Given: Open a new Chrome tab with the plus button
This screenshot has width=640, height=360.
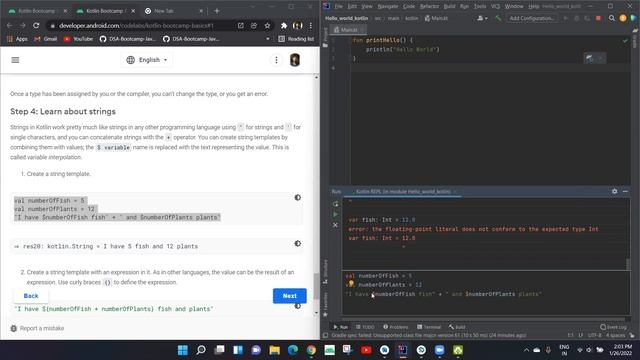Looking at the screenshot, I should point(217,11).
